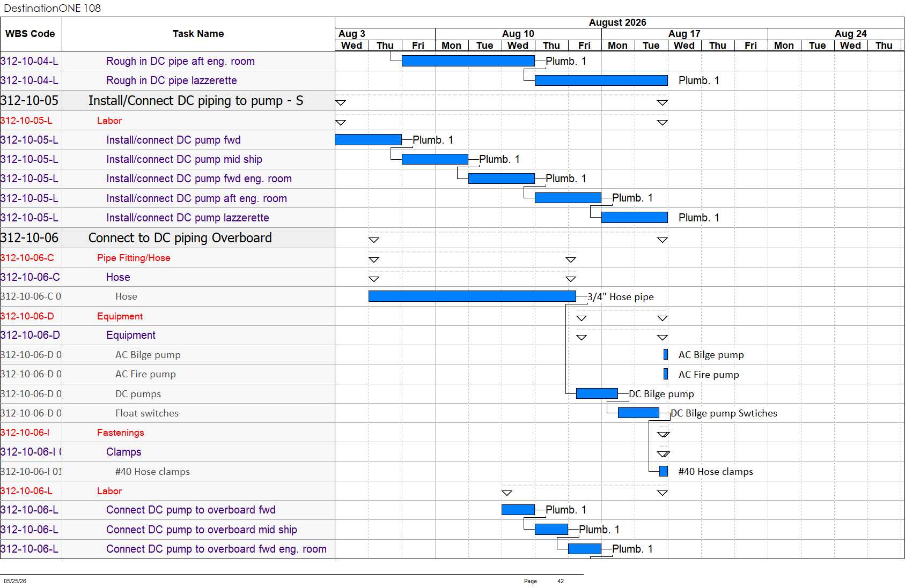
Task: Click WBS code 312-10-06
Action: point(30,238)
